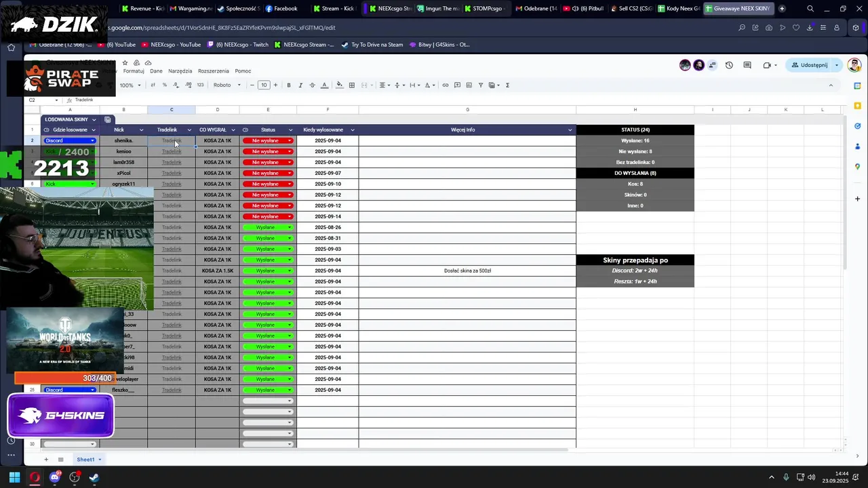The width and height of the screenshot is (868, 488).
Task: Click the Windows Start button
Action: (14, 477)
